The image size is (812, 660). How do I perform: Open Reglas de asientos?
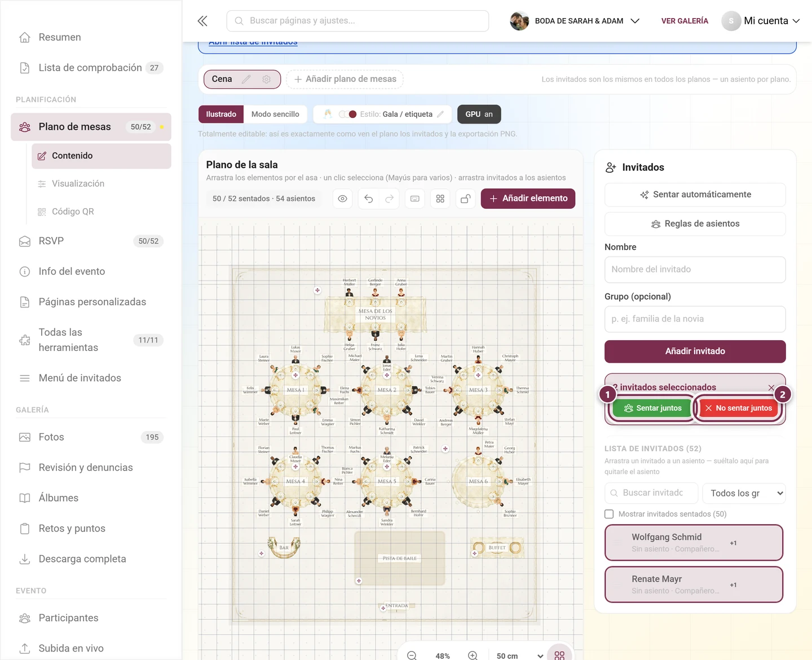[x=695, y=224]
